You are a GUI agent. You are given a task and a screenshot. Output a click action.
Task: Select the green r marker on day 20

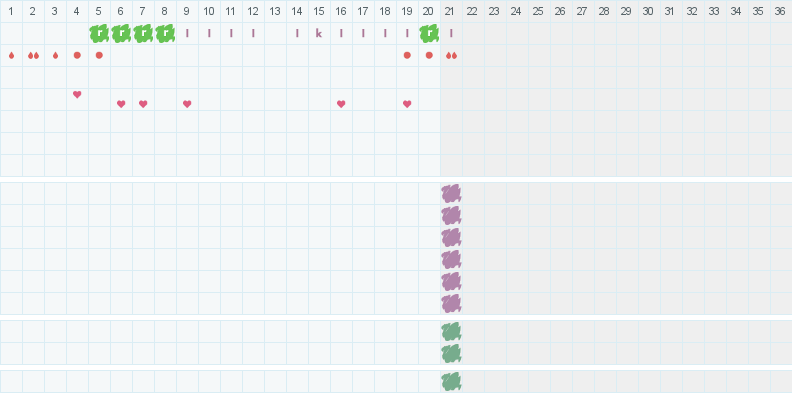429,33
